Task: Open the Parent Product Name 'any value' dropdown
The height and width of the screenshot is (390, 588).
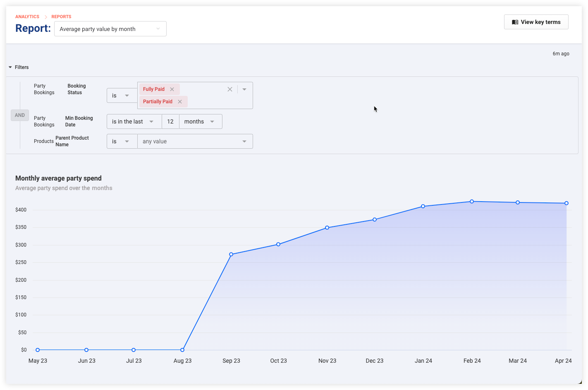Action: 195,141
